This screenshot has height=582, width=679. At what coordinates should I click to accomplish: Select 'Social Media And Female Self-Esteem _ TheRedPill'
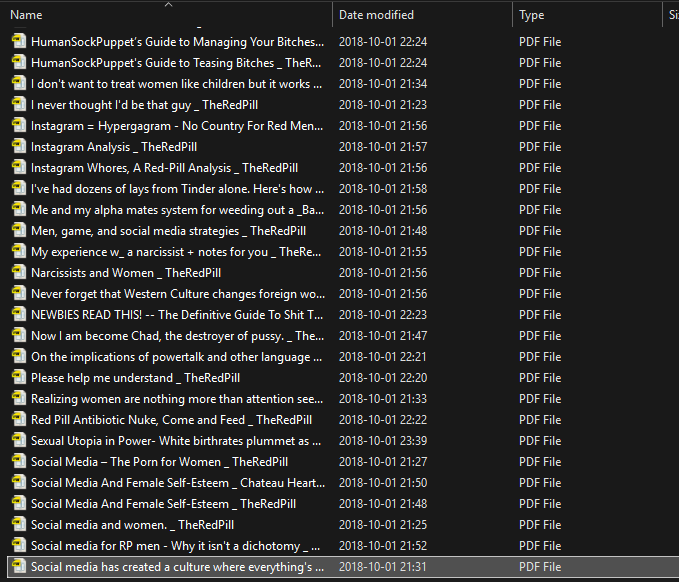click(x=163, y=504)
